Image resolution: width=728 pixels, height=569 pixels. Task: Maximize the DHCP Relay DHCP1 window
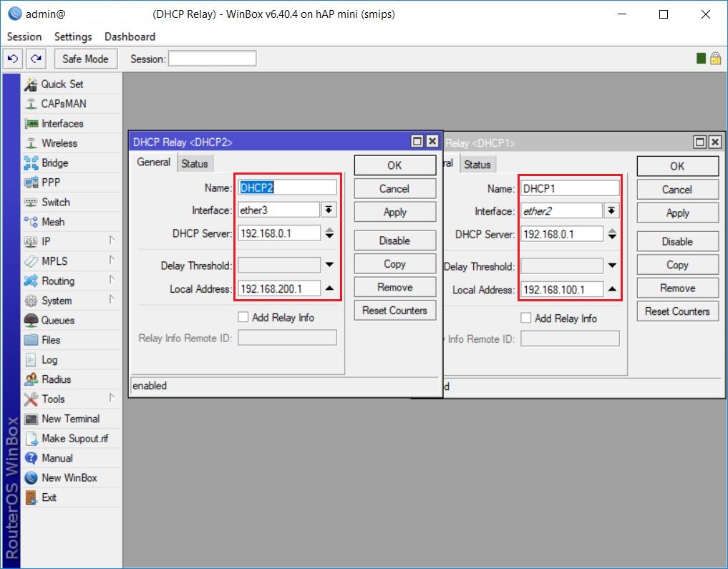pyautogui.click(x=699, y=142)
